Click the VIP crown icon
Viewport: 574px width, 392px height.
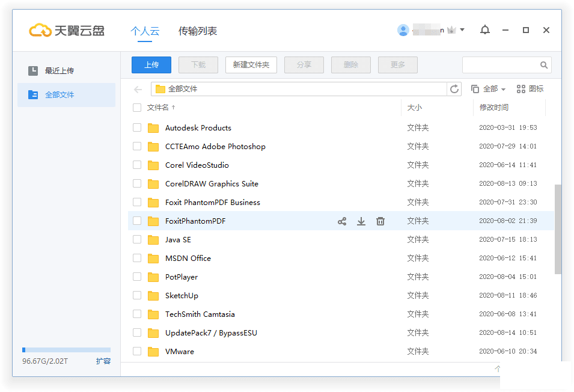[x=452, y=30]
